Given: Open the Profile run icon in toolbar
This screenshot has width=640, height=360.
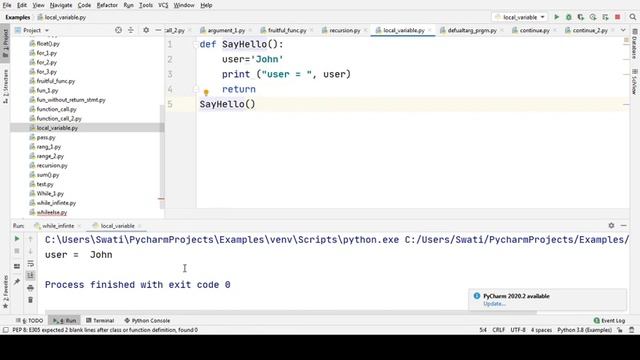Looking at the screenshot, I should coord(593,17).
